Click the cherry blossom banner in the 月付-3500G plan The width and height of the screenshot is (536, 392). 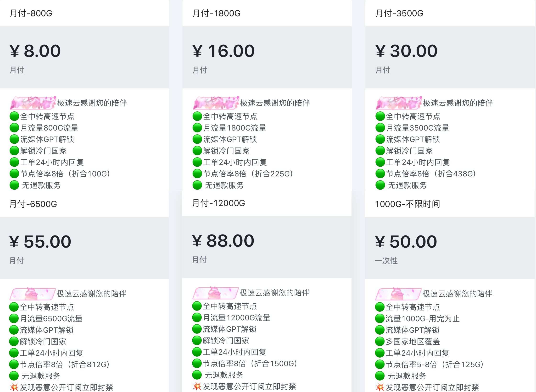pos(398,103)
